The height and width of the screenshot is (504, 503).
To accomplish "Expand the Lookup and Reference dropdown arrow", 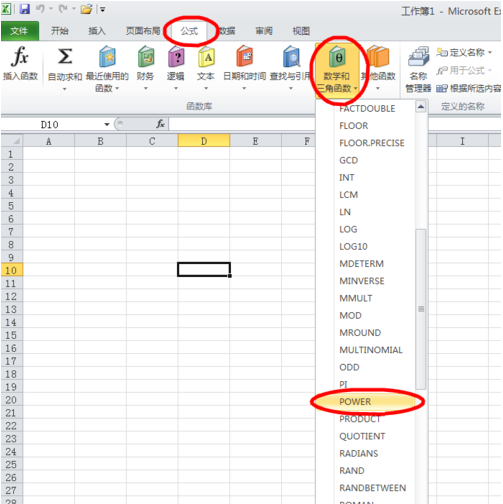I will [291, 89].
